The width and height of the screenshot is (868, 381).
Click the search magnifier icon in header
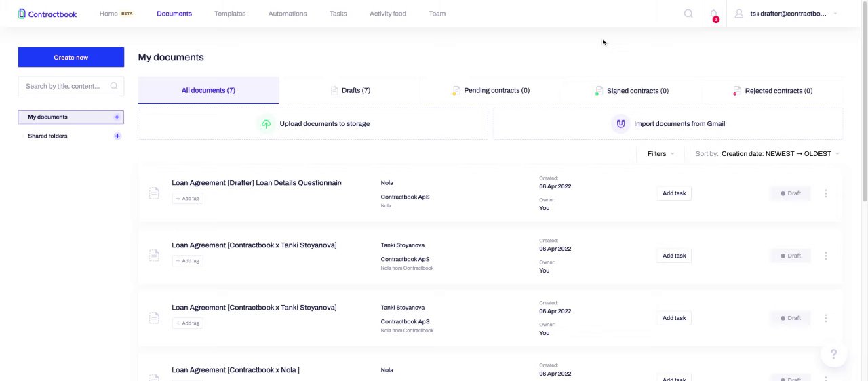tap(688, 14)
